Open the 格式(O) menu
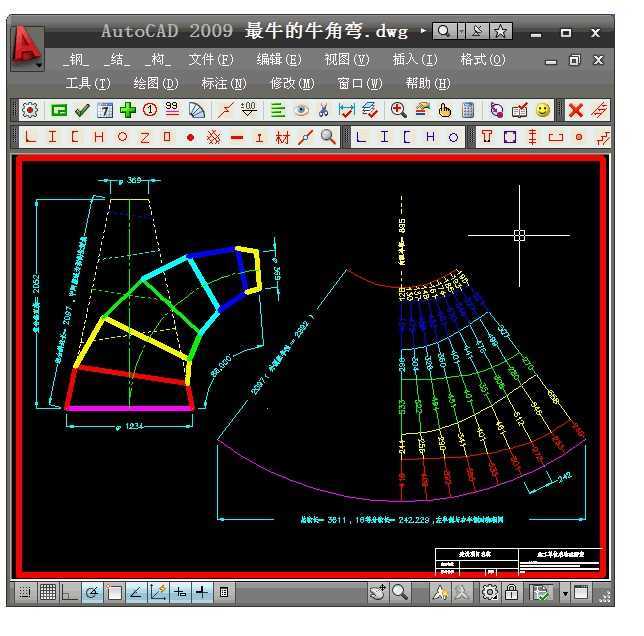 (483, 60)
